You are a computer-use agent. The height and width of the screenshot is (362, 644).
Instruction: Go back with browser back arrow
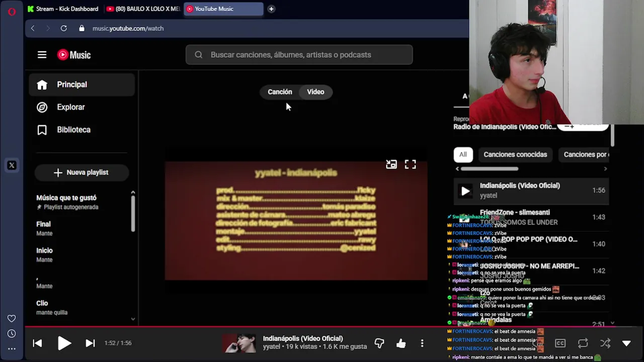tap(33, 28)
